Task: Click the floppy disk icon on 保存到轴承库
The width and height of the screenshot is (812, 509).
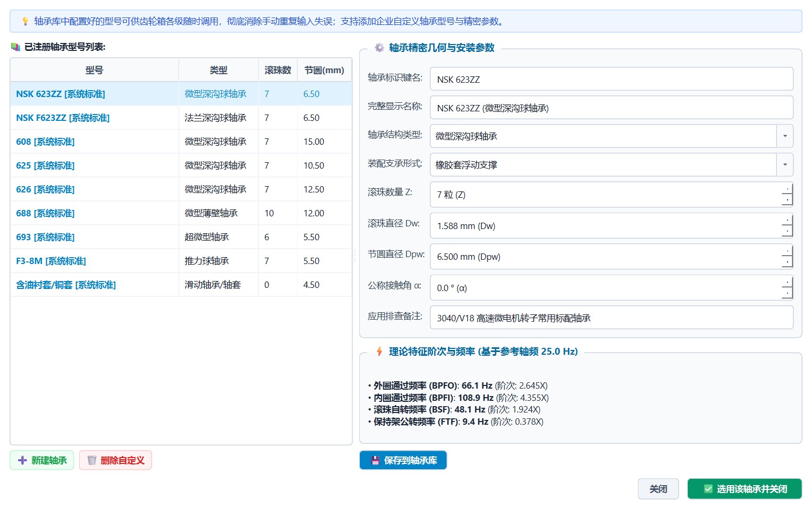Action: (x=375, y=460)
